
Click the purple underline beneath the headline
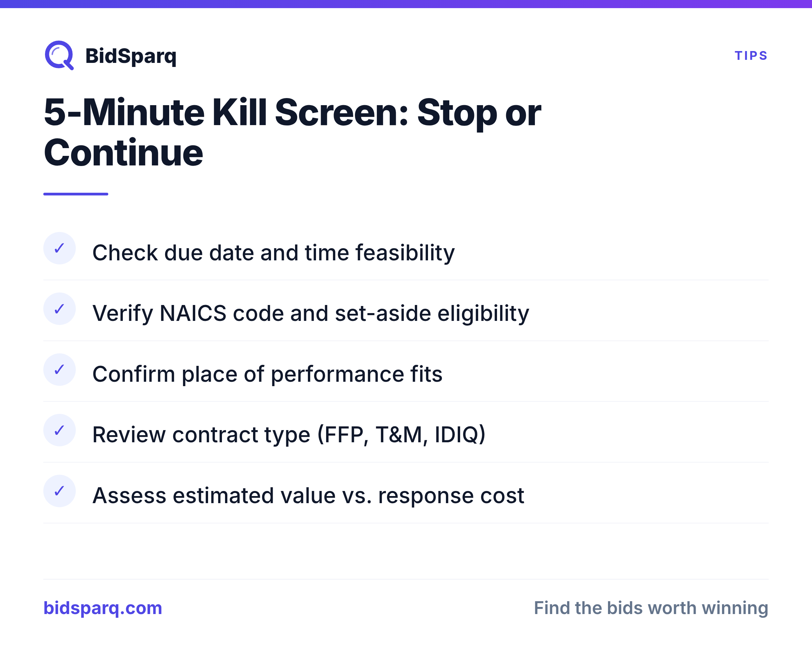pyautogui.click(x=76, y=194)
